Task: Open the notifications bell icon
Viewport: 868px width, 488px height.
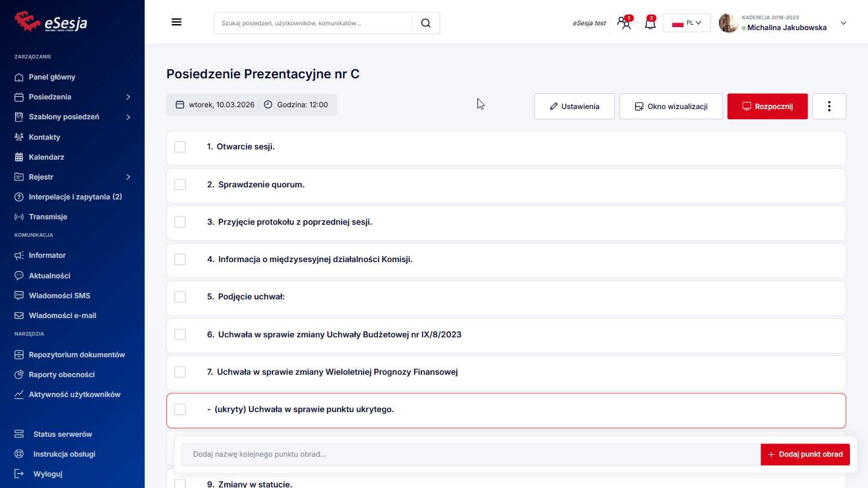Action: [650, 23]
